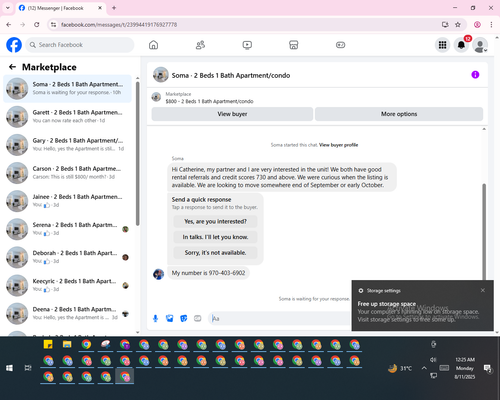The height and width of the screenshot is (400, 500).
Task: Open Garett conversation in the list
Action: [x=67, y=116]
